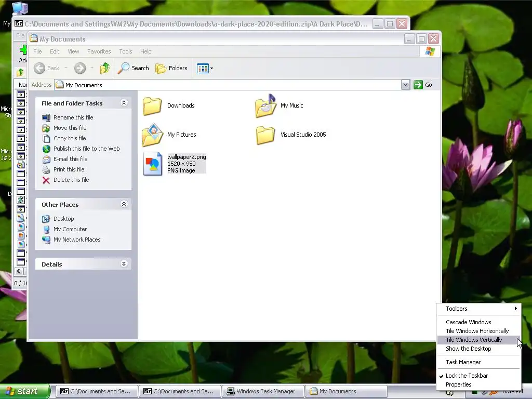This screenshot has width=532, height=399.
Task: Open My Network Places link
Action: point(77,240)
